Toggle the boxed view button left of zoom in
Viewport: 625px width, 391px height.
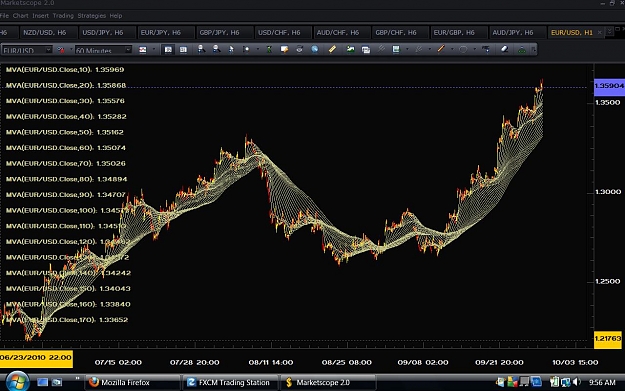(183, 49)
